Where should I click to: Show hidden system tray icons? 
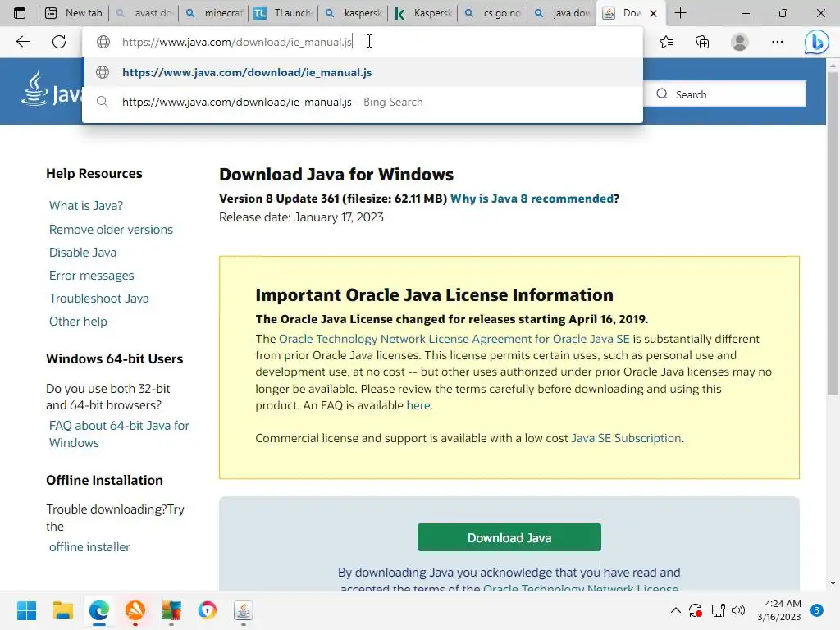tap(676, 610)
